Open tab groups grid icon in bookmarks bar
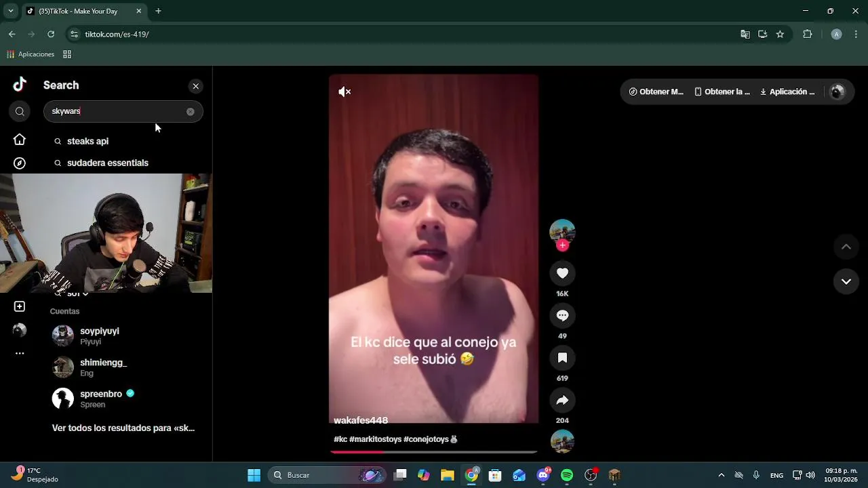 click(x=67, y=54)
